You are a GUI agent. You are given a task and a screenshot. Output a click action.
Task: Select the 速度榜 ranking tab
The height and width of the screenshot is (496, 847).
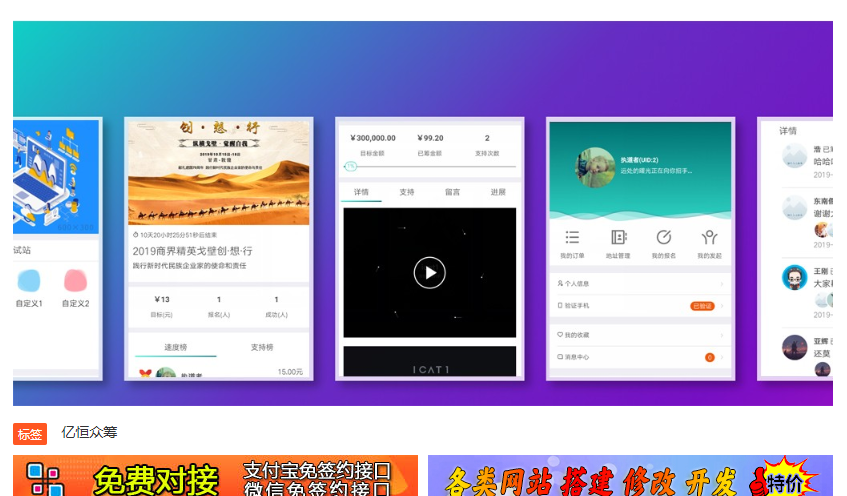click(176, 347)
